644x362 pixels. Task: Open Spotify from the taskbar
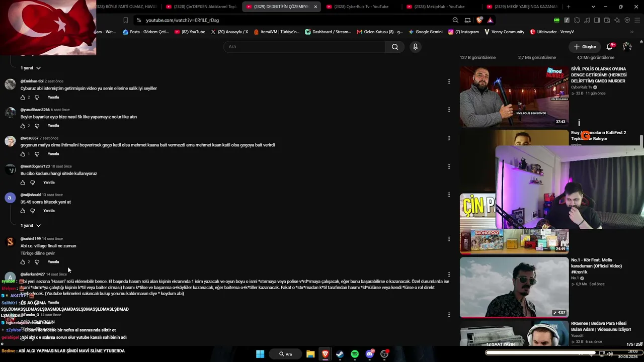pyautogui.click(x=355, y=354)
